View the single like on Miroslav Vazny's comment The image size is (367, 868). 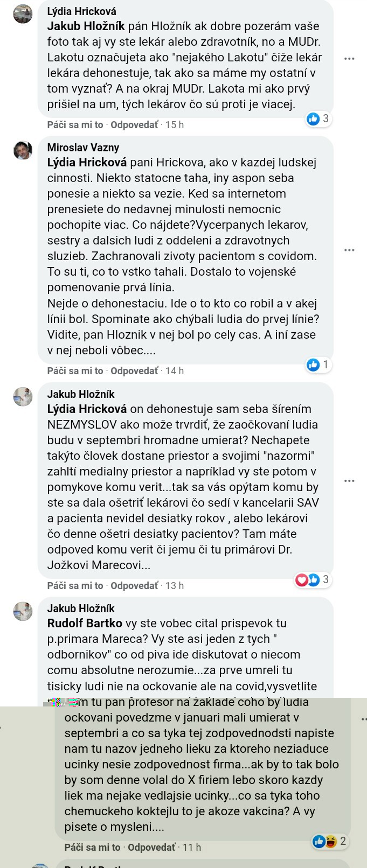click(x=318, y=365)
